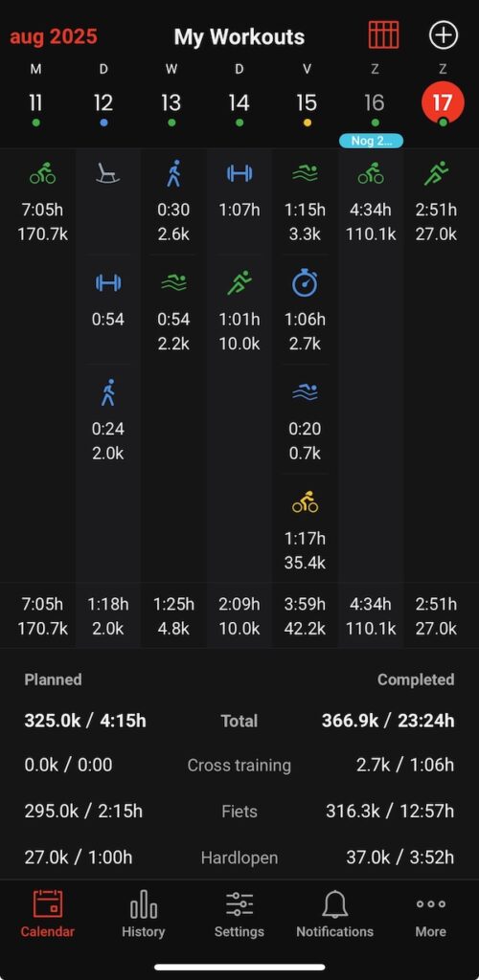This screenshot has height=980, width=479.
Task: Open the Settings tab
Action: (239, 914)
